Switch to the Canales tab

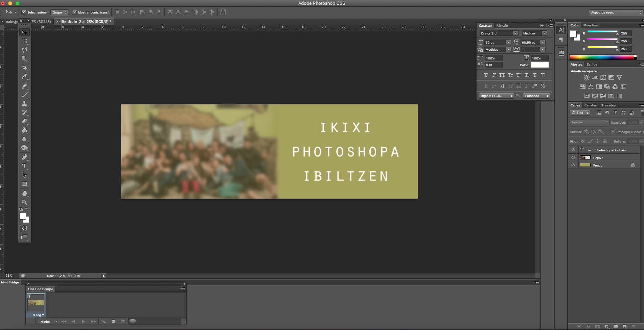click(591, 105)
